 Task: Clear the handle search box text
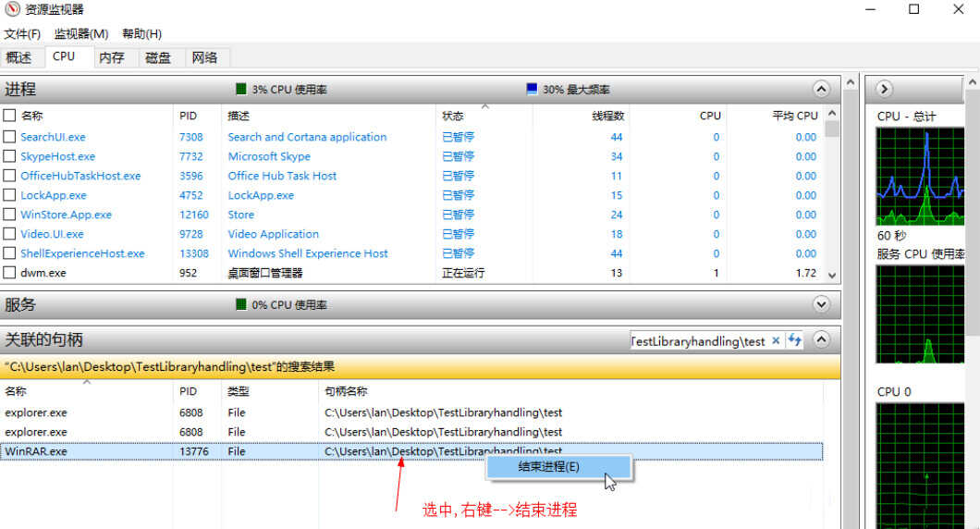click(776, 341)
